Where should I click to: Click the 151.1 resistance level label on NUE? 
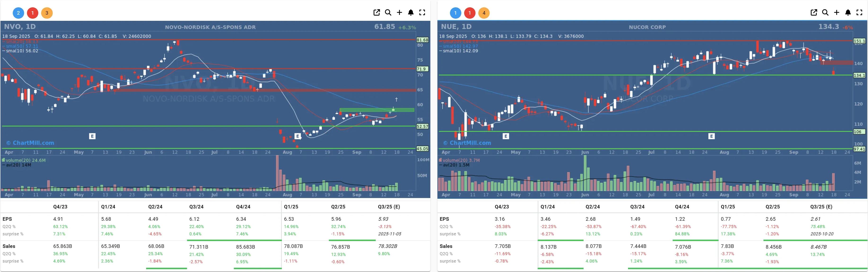pos(859,41)
